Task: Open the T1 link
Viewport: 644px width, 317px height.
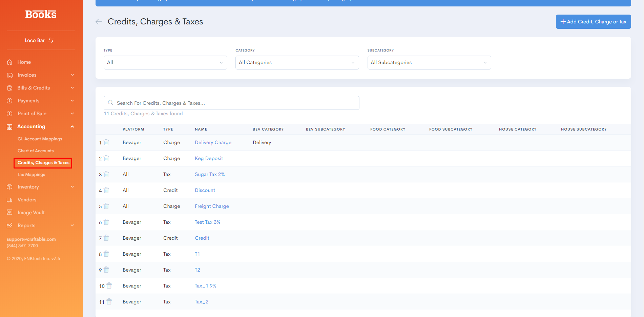Action: [x=197, y=254]
